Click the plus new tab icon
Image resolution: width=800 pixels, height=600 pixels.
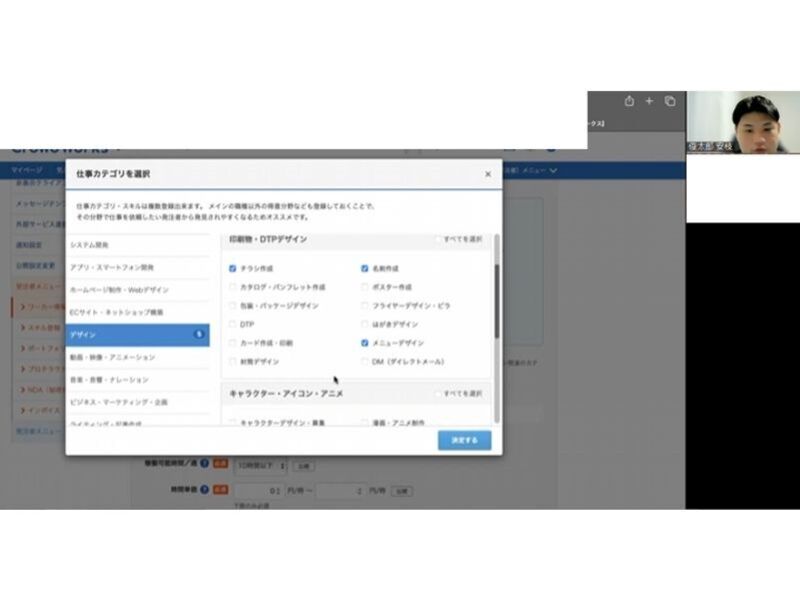(649, 101)
